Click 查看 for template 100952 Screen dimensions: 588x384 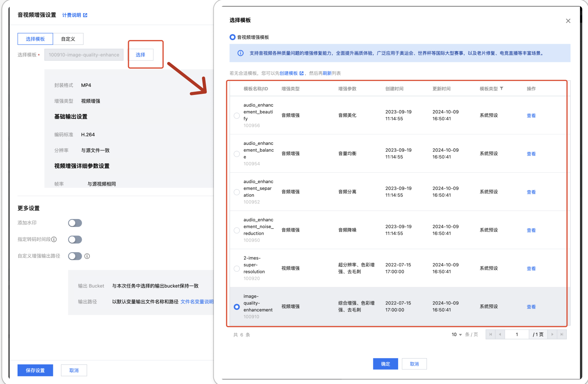531,192
